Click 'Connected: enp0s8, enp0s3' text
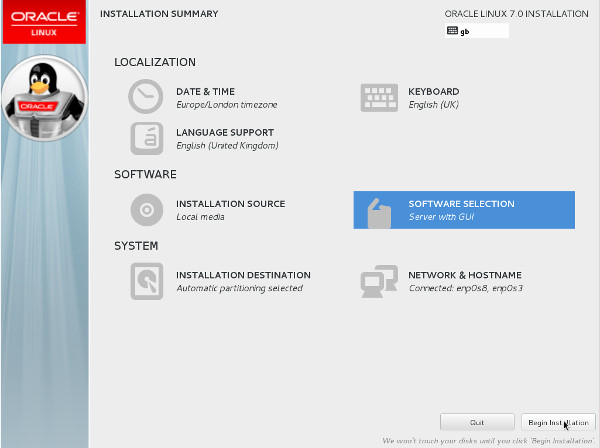The width and height of the screenshot is (600, 448). [466, 288]
